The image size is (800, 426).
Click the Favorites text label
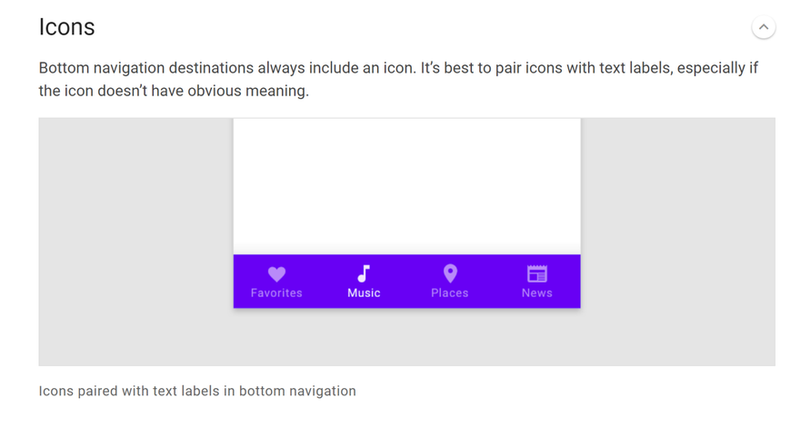tap(277, 293)
